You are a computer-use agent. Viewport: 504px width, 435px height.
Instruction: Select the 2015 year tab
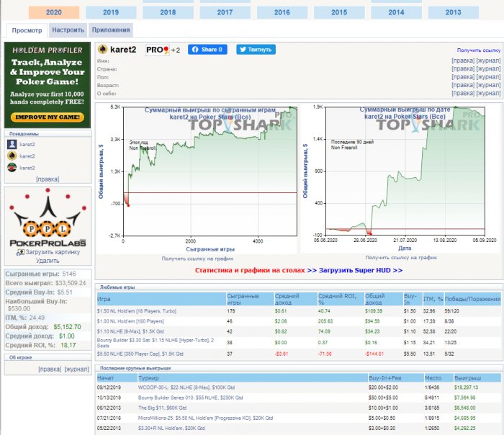[339, 12]
